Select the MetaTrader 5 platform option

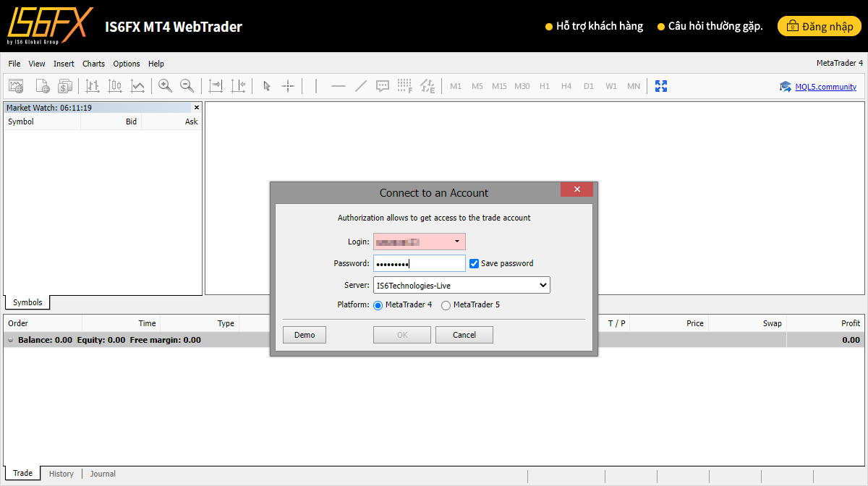pyautogui.click(x=446, y=305)
